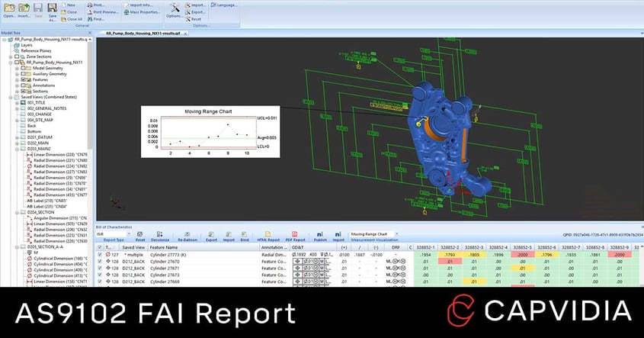The width and height of the screenshot is (644, 338).
Task: Click Reference Planes in Model Tree
Action: click(x=36, y=50)
